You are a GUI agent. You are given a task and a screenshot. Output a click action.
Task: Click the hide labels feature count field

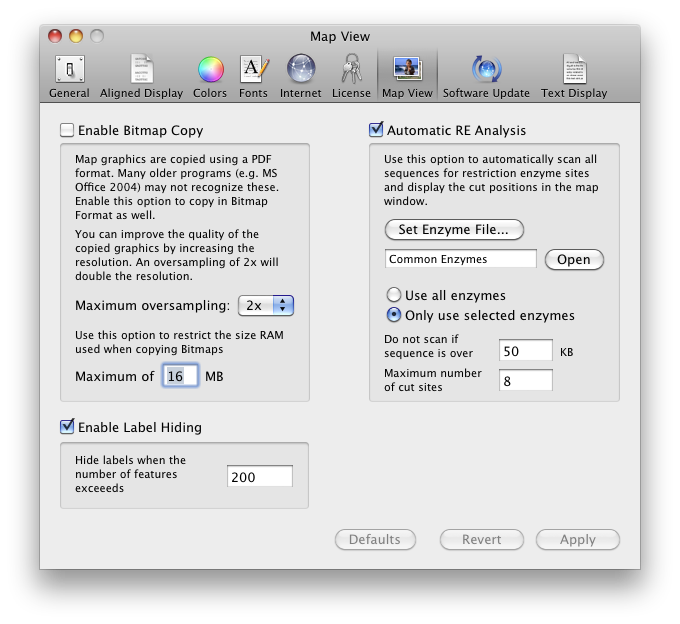tap(259, 477)
